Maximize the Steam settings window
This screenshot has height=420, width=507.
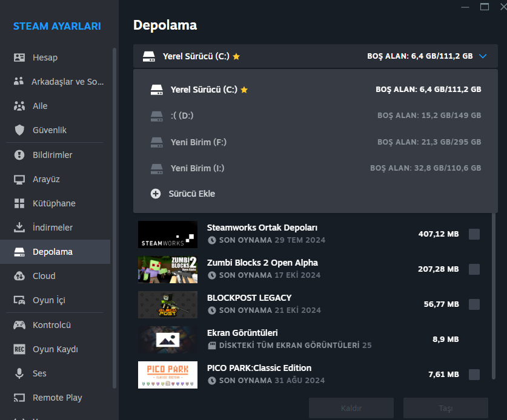(x=485, y=7)
